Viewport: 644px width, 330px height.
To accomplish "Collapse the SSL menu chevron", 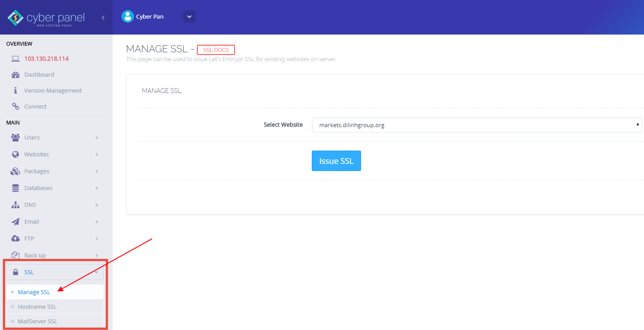I will tap(97, 272).
